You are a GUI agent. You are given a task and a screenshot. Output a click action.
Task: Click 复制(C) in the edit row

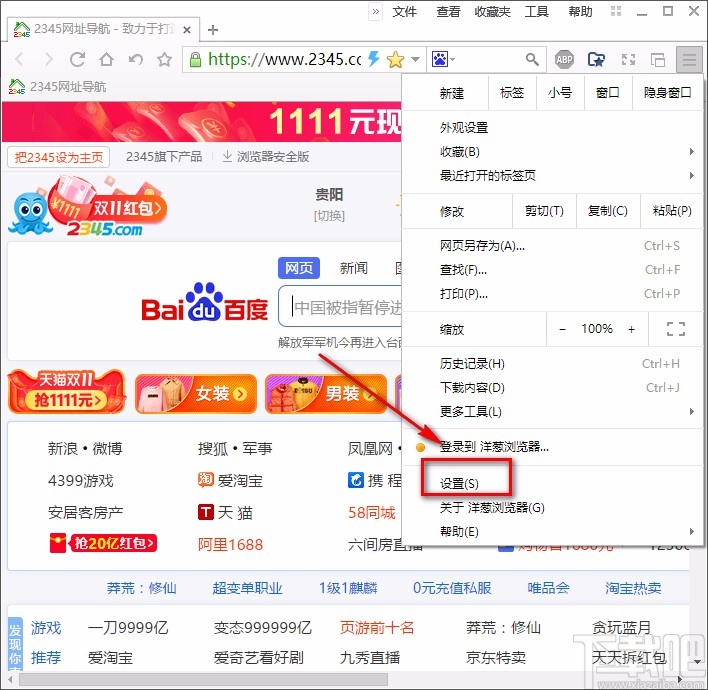608,211
